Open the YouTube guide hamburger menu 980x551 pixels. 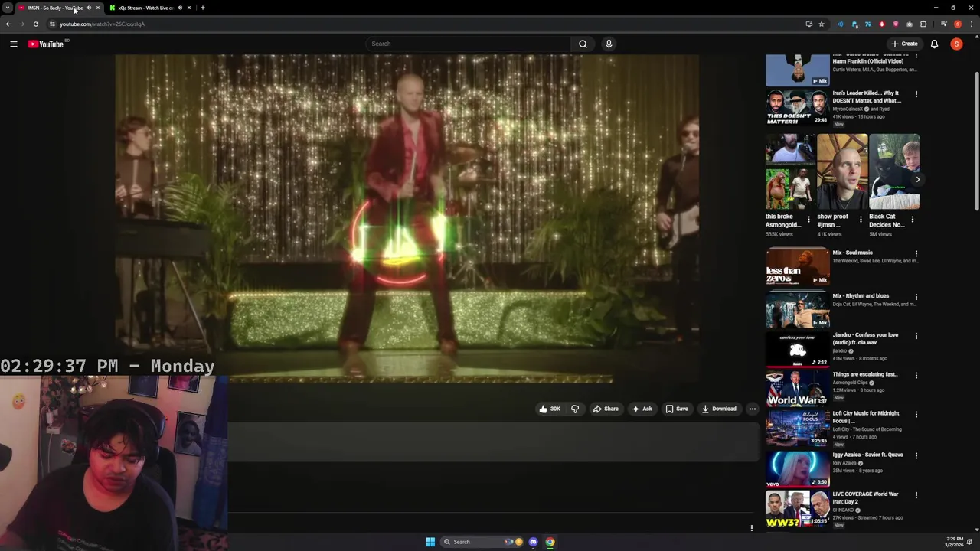[13, 44]
